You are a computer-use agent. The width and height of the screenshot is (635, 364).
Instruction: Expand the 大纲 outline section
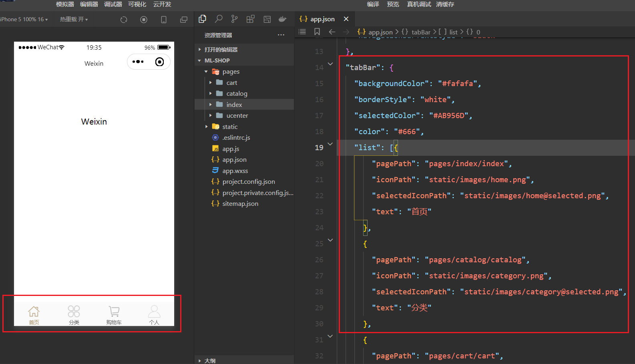coord(244,360)
